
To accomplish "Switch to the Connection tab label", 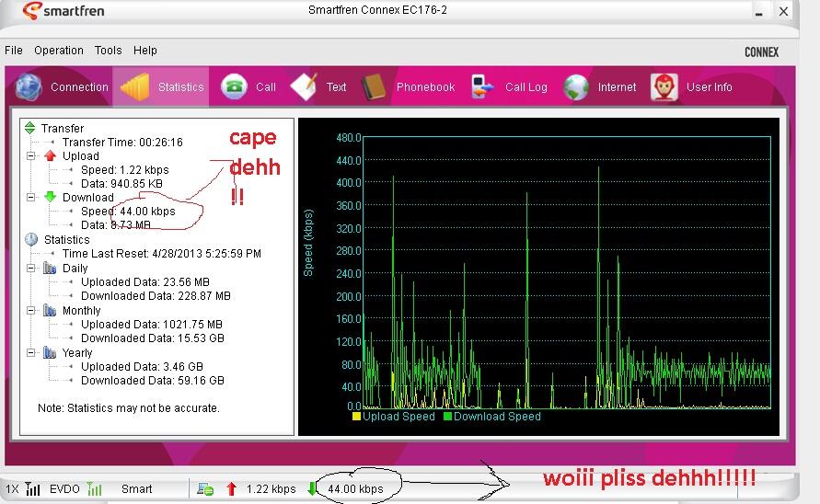I will coord(79,86).
